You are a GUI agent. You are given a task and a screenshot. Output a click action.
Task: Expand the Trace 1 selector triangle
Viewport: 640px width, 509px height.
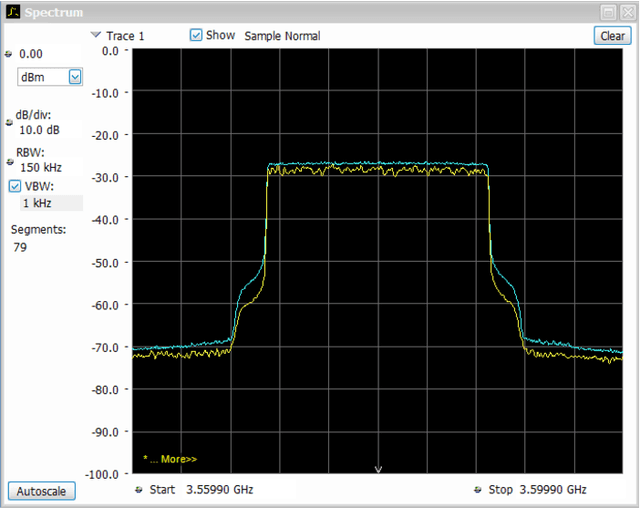pos(95,35)
